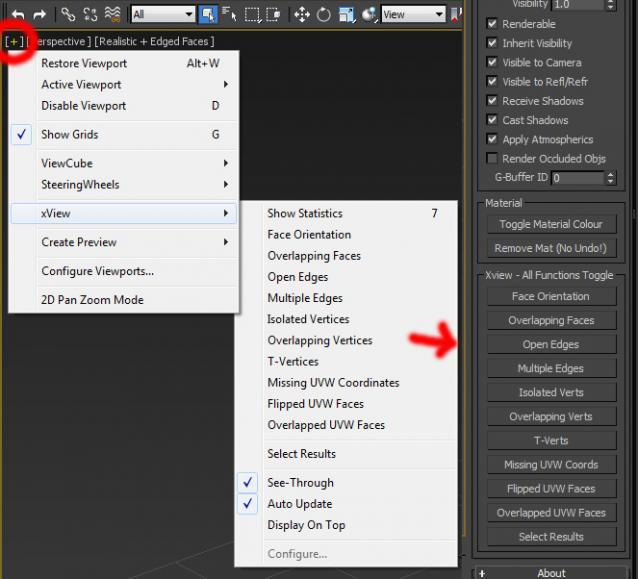
Task: Click the Redo arrow icon
Action: (39, 15)
